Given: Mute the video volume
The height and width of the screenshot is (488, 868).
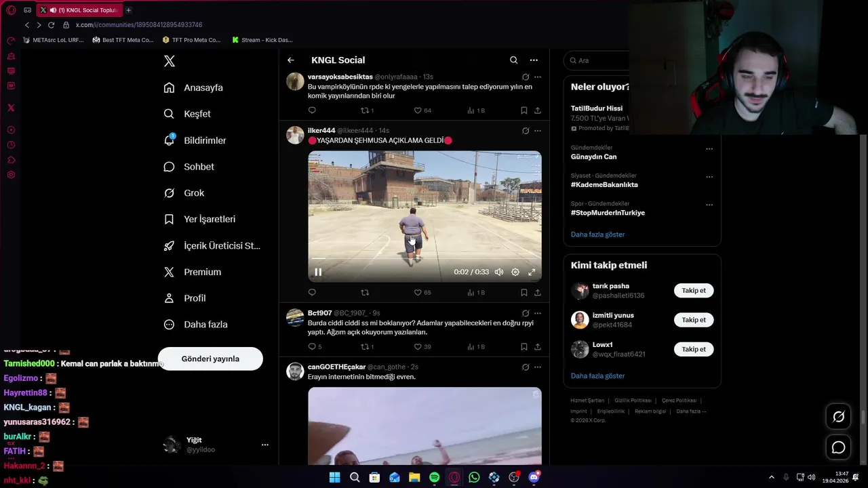Looking at the screenshot, I should click(x=499, y=272).
